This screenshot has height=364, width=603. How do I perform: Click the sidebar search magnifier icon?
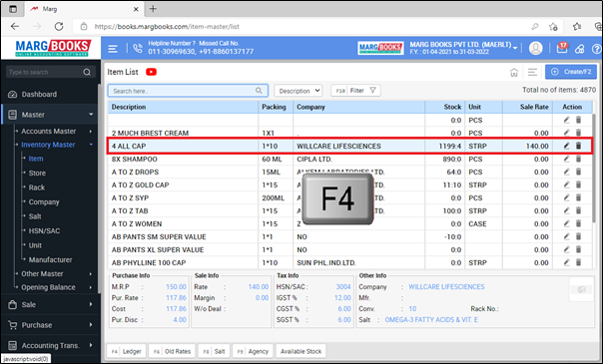click(x=87, y=72)
